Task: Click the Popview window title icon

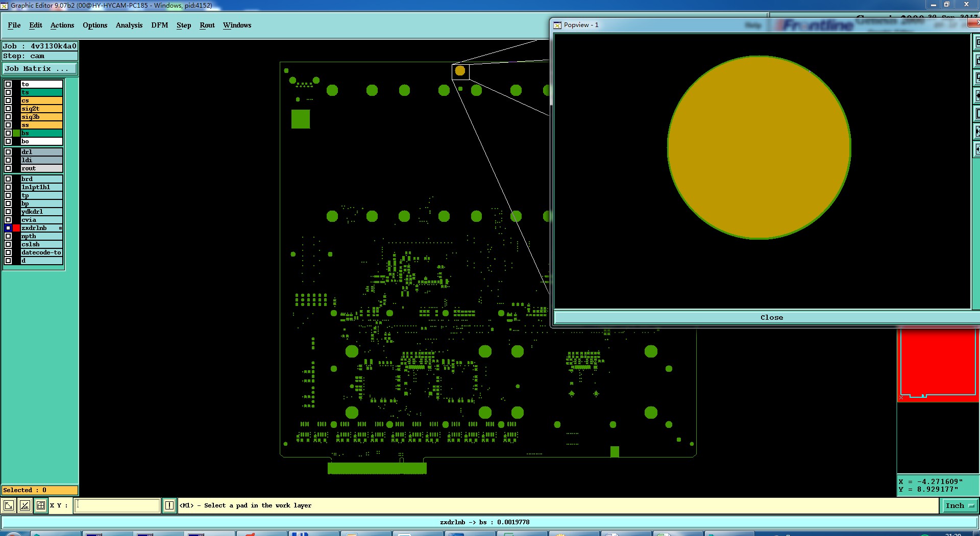Action: coord(557,25)
